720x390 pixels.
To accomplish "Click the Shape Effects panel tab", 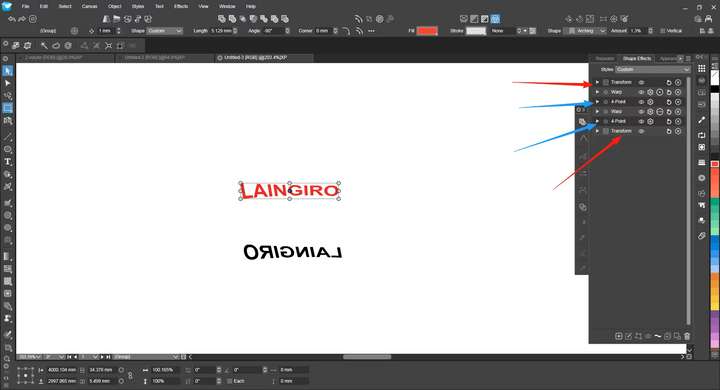I will pyautogui.click(x=637, y=58).
